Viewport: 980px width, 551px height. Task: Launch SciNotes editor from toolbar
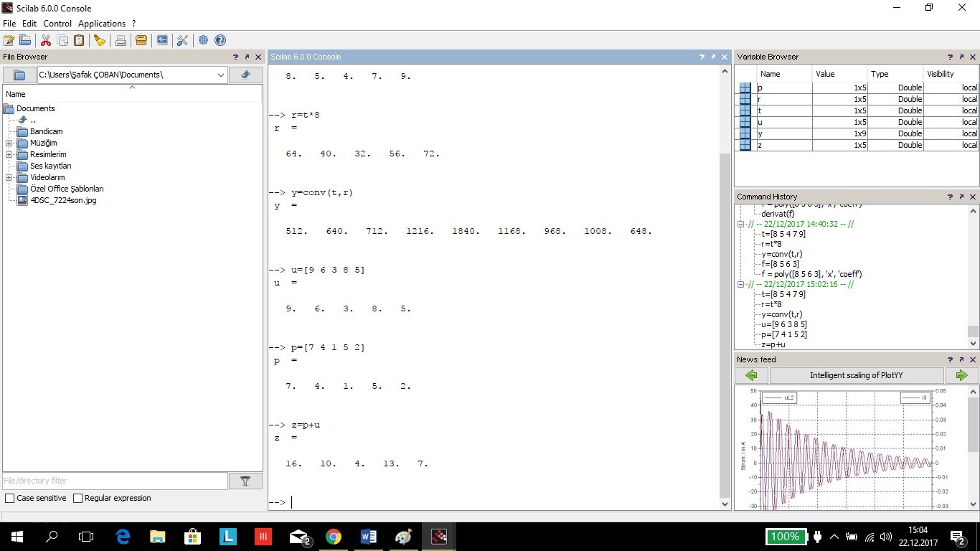pyautogui.click(x=9, y=40)
